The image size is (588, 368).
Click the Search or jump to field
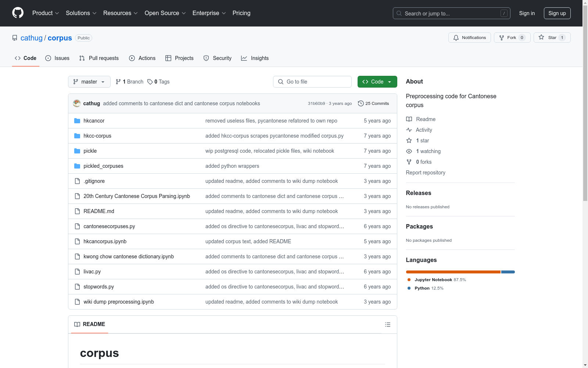(452, 13)
